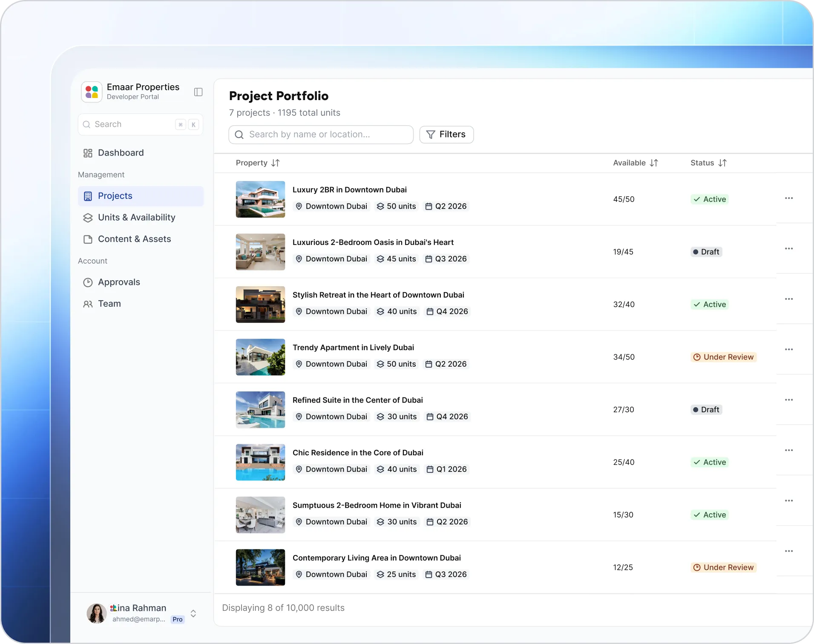Sort by Available column arrows
Image resolution: width=814 pixels, height=644 pixels.
654,163
